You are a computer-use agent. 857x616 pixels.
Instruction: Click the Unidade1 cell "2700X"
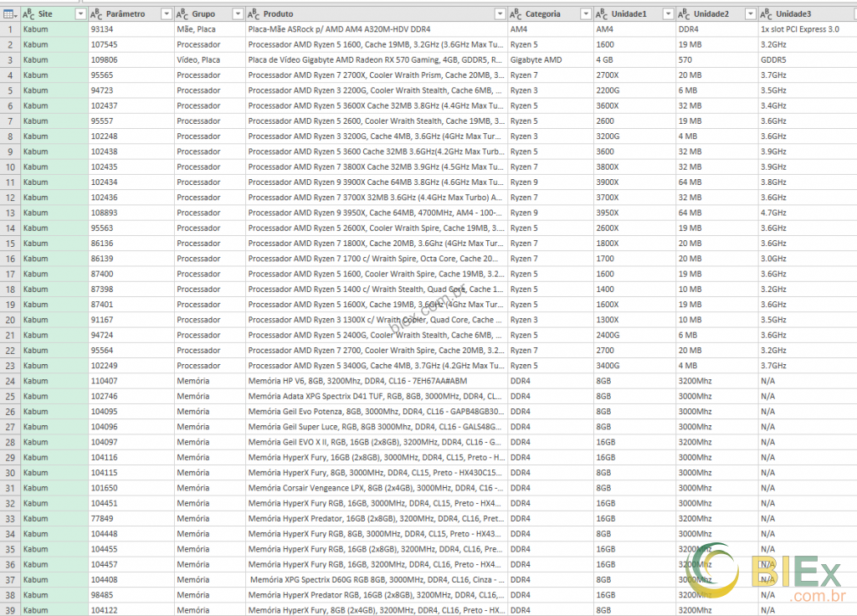click(634, 74)
